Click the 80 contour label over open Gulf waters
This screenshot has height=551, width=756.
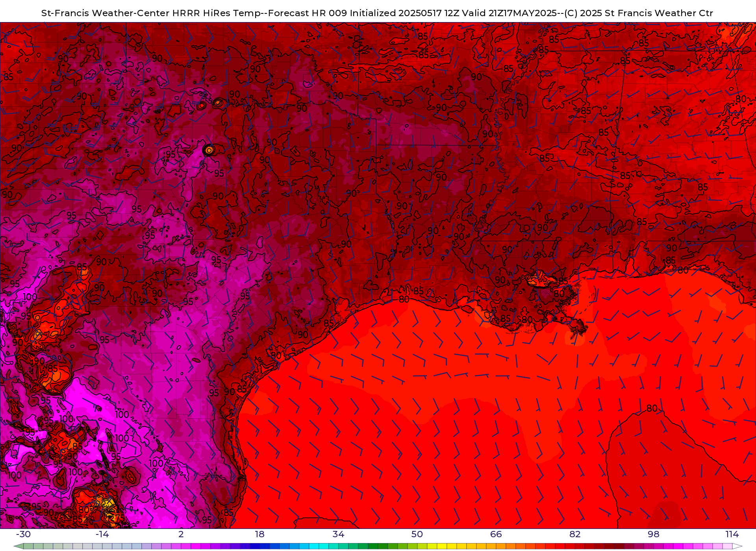pyautogui.click(x=652, y=408)
